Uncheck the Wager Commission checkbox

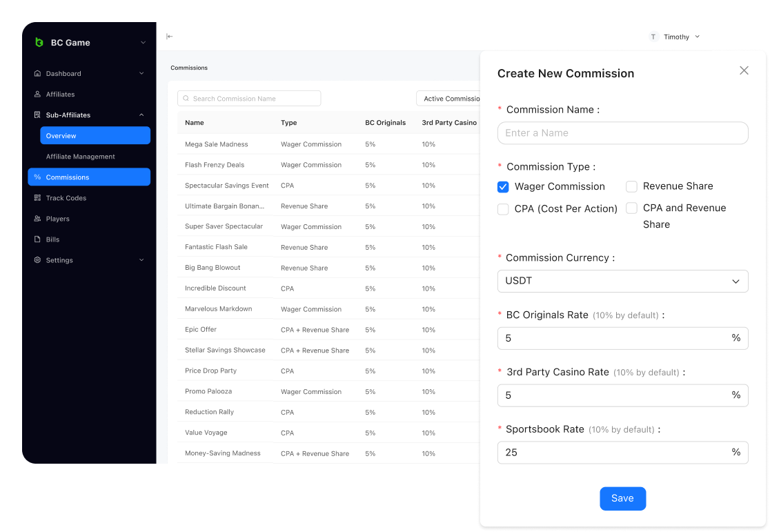(503, 187)
